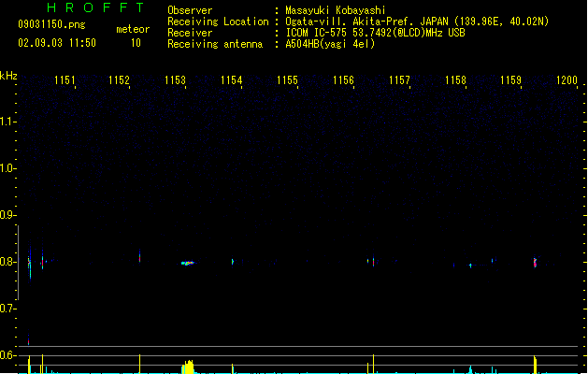Click the 1155 time axis label
The width and height of the screenshot is (588, 374).
pos(287,80)
